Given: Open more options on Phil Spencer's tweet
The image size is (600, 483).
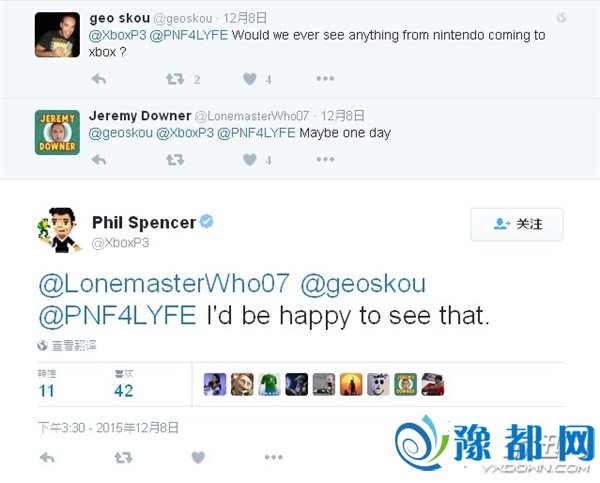Looking at the screenshot, I should coord(273,458).
